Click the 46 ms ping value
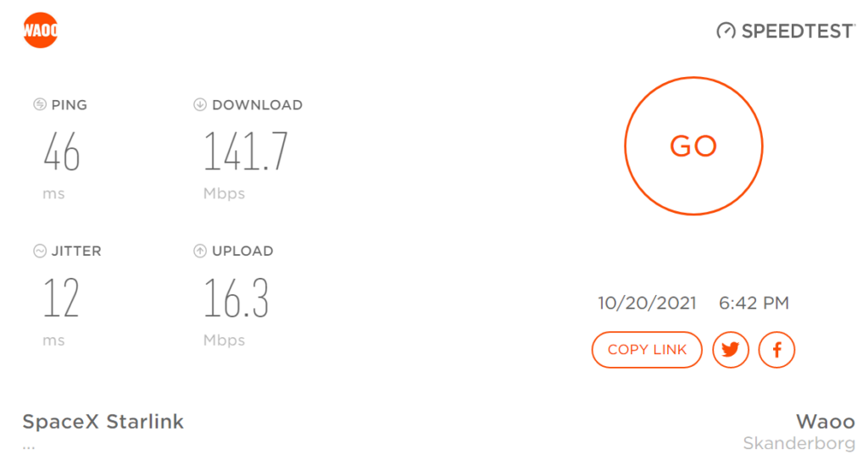 pos(62,152)
